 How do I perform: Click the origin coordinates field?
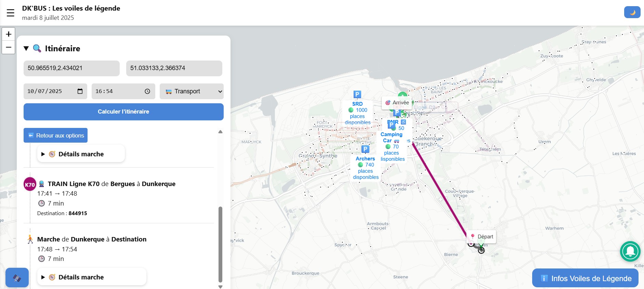click(71, 68)
